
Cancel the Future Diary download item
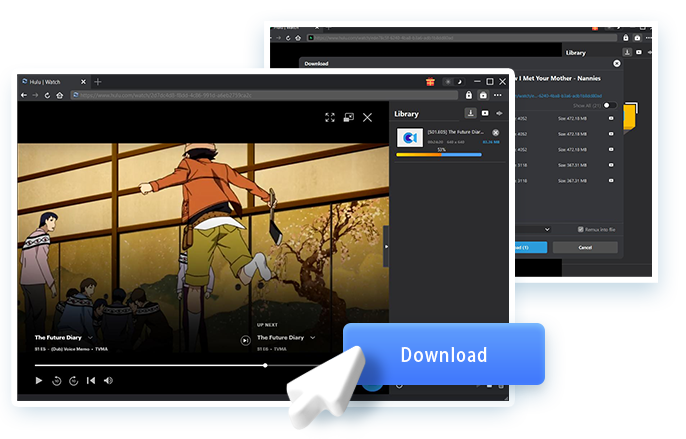coord(496,133)
